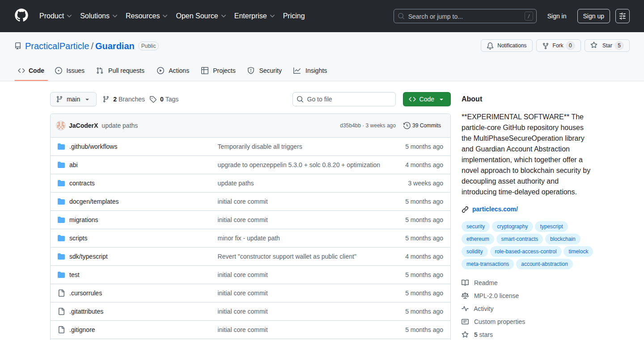Switch to the Security tab

pyautogui.click(x=265, y=71)
